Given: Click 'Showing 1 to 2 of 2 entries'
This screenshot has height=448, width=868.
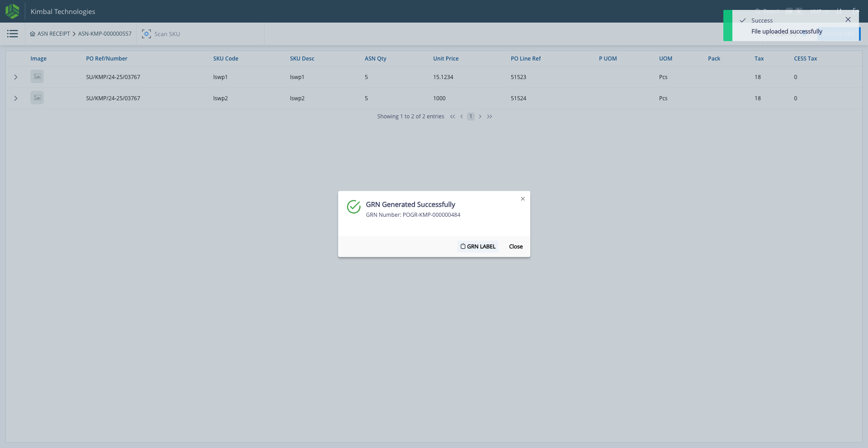Looking at the screenshot, I should tap(410, 117).
